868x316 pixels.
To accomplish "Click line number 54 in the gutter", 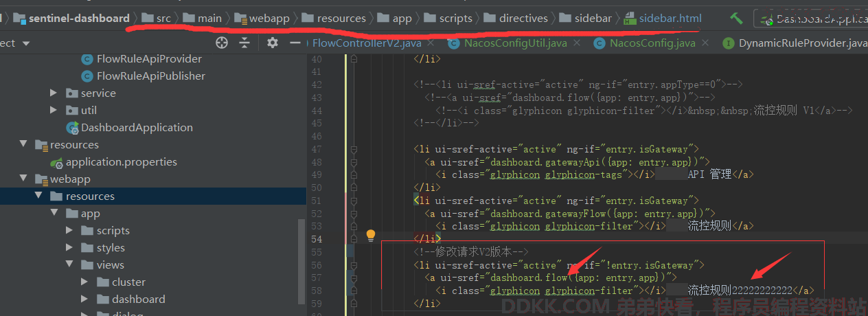I will 317,239.
